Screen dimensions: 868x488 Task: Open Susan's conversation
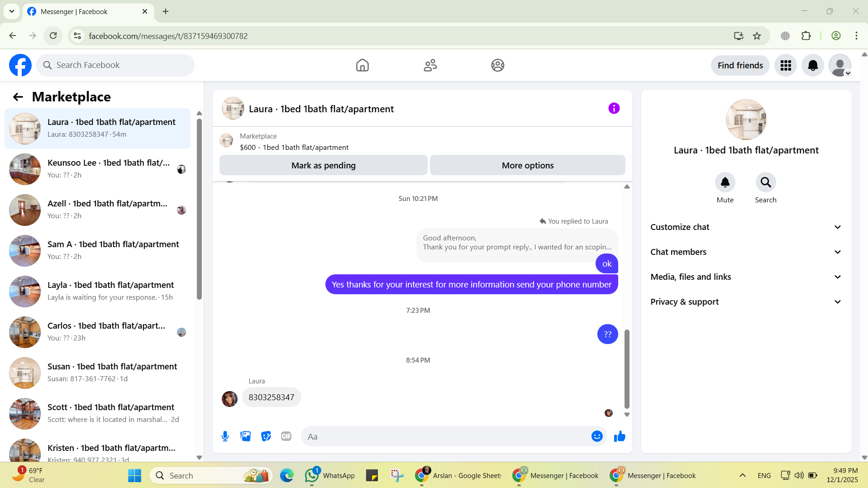97,373
